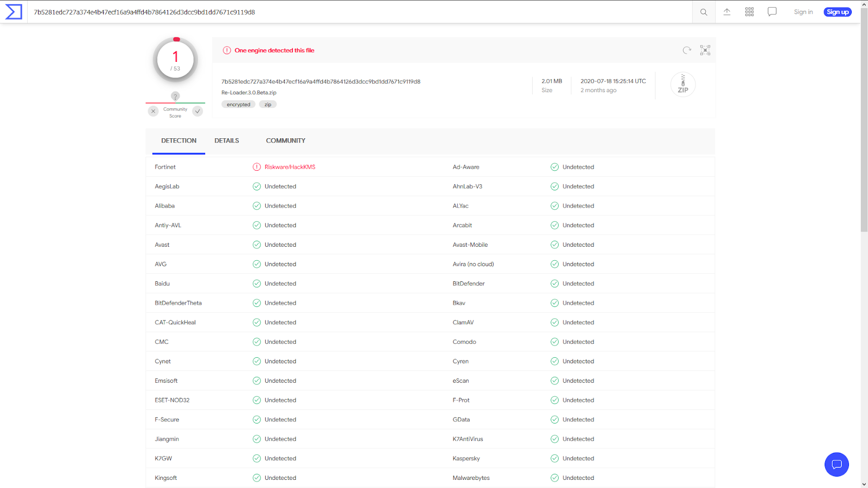868x488 pixels.
Task: Click the detection score 1/53 gauge
Action: tap(175, 60)
